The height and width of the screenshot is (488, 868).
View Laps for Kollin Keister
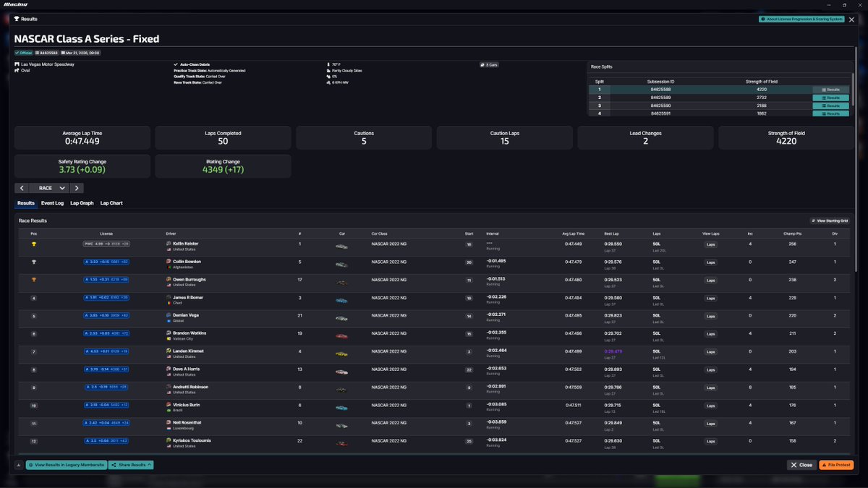point(710,244)
